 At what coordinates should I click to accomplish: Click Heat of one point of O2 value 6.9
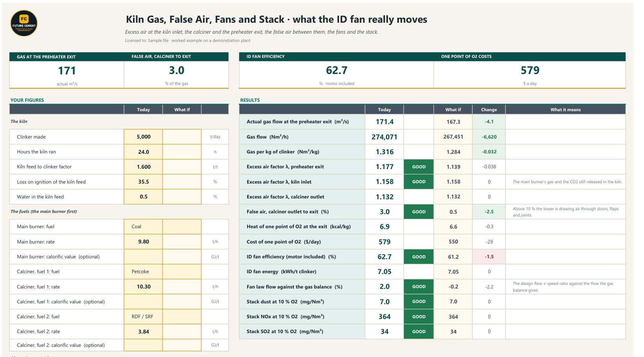tap(384, 227)
